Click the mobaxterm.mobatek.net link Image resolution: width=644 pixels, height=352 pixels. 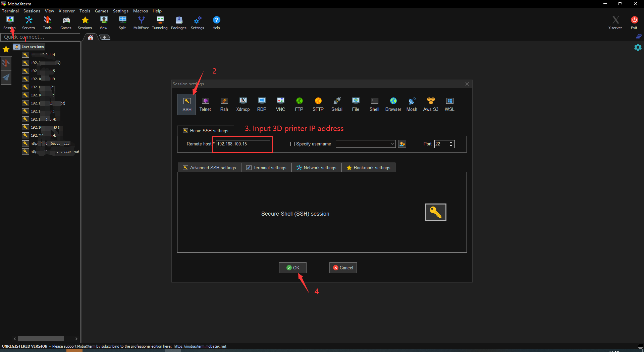tap(200, 346)
